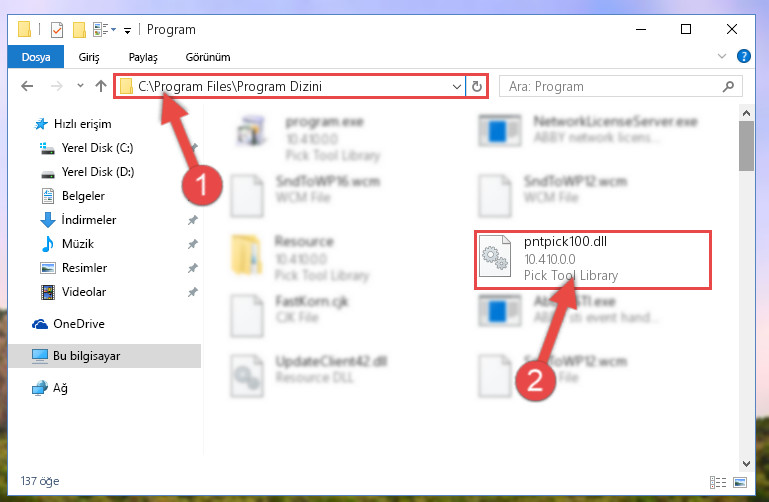Click the Properties checkmark quick access icon
The width and height of the screenshot is (769, 502).
click(x=57, y=30)
